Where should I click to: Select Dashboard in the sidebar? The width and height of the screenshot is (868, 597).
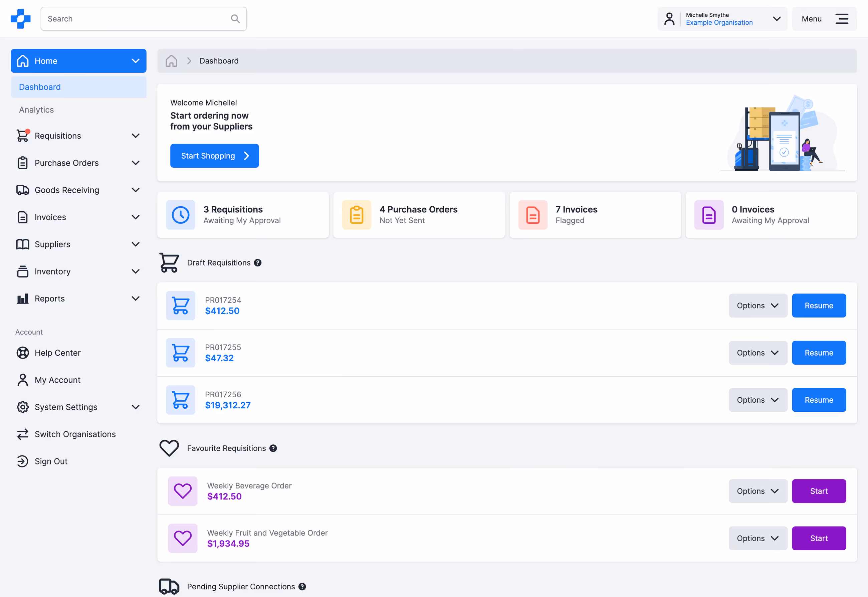pyautogui.click(x=78, y=87)
